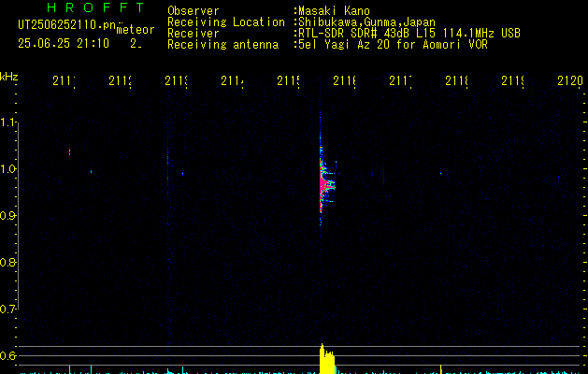Click the 2119 time axis marker
This screenshot has height=374, width=588.
pyautogui.click(x=512, y=80)
